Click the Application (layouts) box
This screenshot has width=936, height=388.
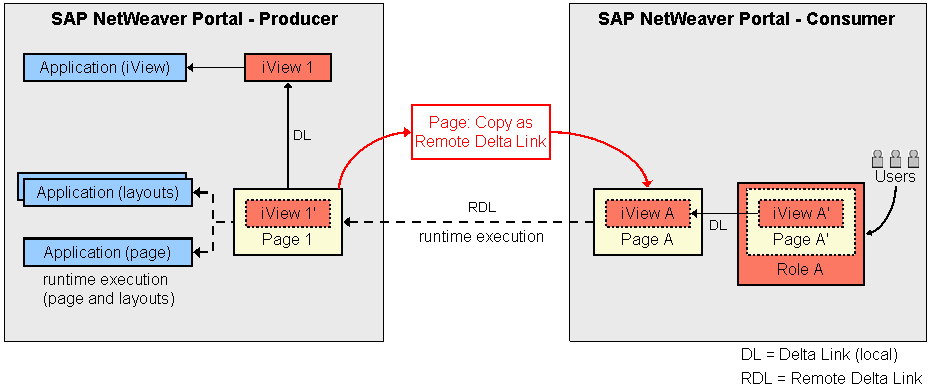click(108, 193)
